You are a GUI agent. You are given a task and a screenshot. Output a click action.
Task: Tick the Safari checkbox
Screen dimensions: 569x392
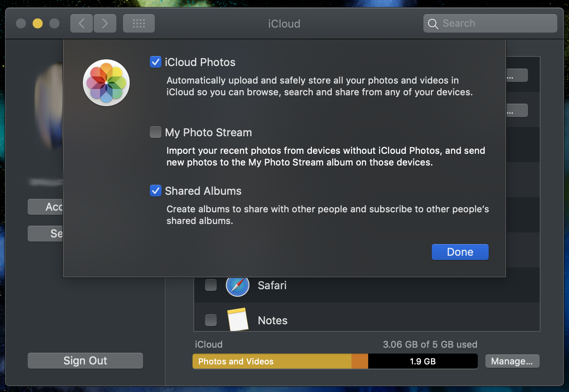coord(211,285)
